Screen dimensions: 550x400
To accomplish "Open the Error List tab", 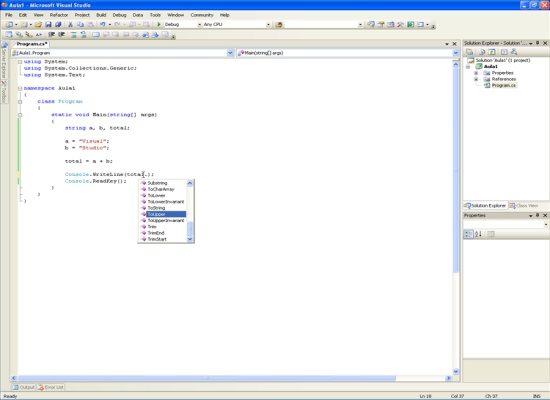I will (51, 387).
